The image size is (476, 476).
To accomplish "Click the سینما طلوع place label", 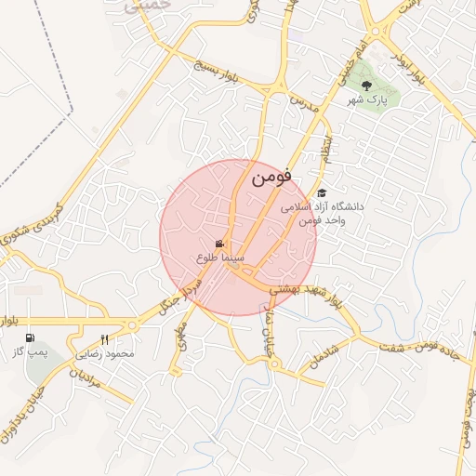I will coord(220,258).
